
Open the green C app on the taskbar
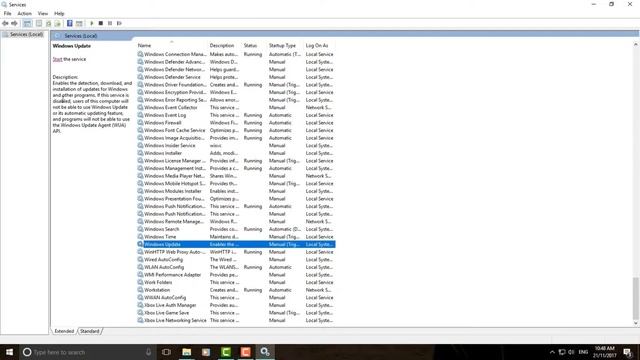[x=226, y=352]
